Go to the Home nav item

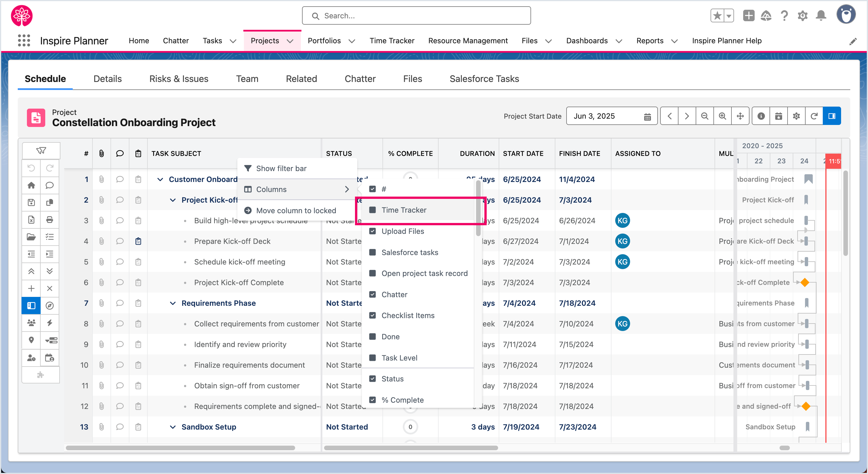[139, 40]
